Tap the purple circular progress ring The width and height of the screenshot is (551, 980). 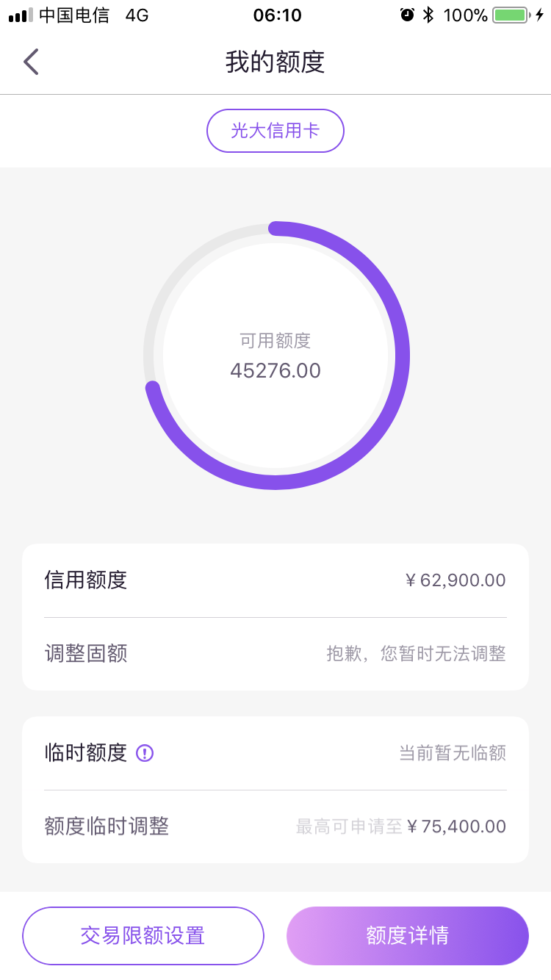coord(276,356)
